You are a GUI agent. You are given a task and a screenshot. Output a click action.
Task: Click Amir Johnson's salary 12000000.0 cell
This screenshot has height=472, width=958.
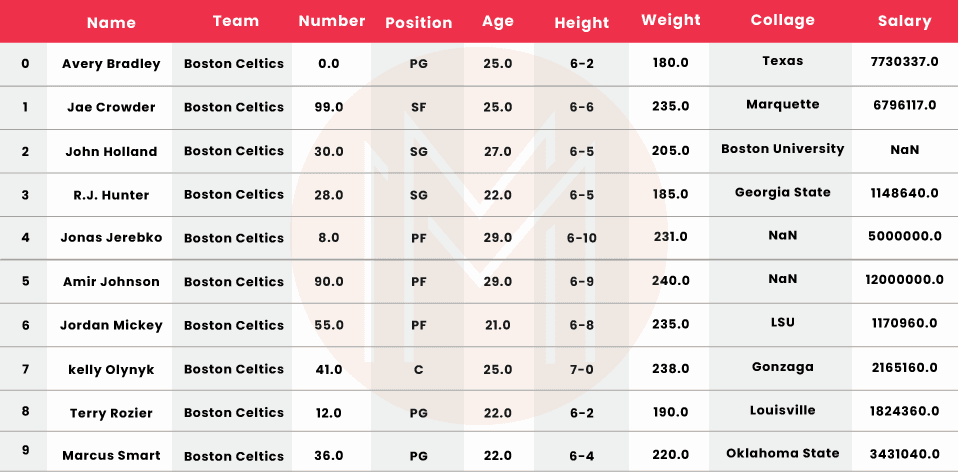click(904, 281)
